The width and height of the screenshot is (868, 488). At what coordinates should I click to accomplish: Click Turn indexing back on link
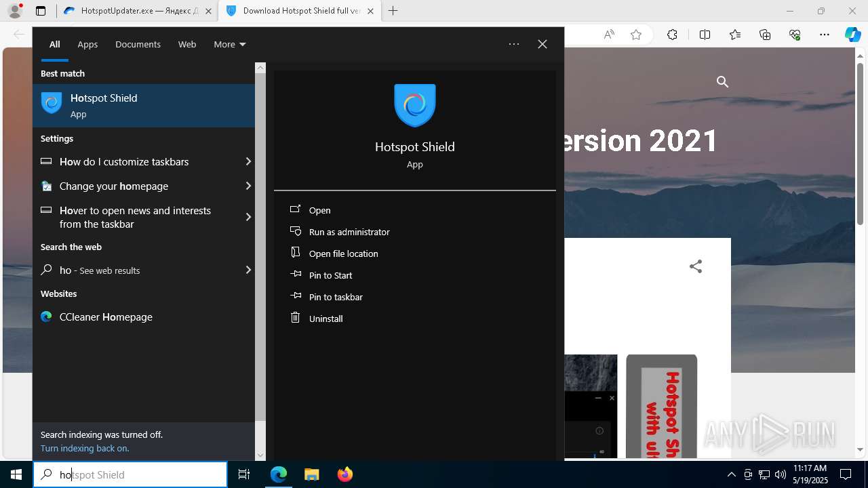(85, 448)
